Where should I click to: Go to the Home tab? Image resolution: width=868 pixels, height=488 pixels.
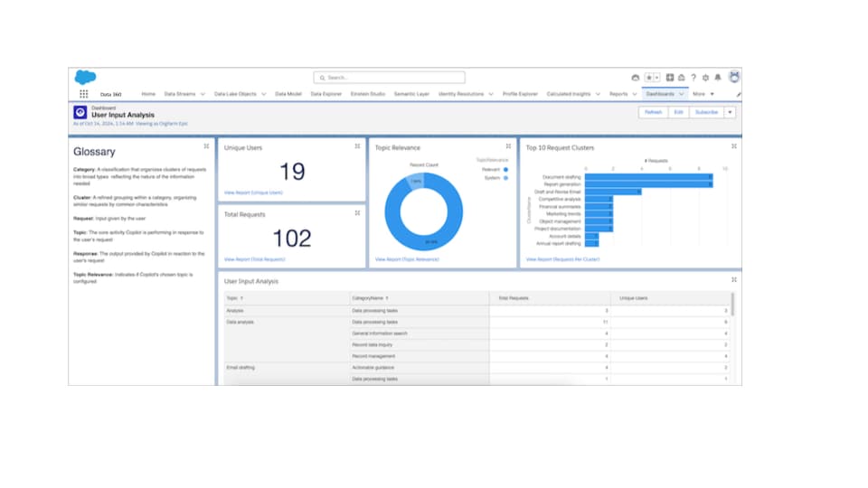pyautogui.click(x=148, y=94)
